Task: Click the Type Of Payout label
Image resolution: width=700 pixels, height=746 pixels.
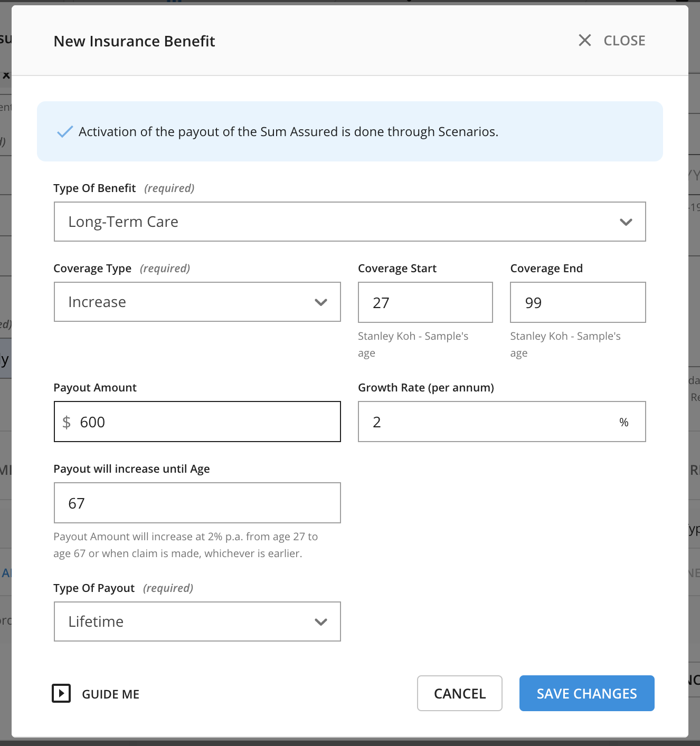Action: pos(94,588)
